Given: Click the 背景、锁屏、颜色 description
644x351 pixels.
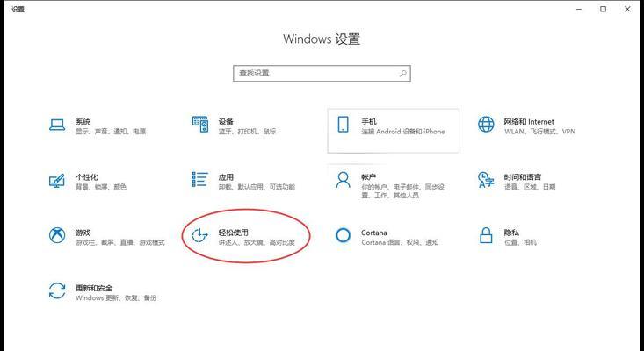Looking at the screenshot, I should pos(101,187).
